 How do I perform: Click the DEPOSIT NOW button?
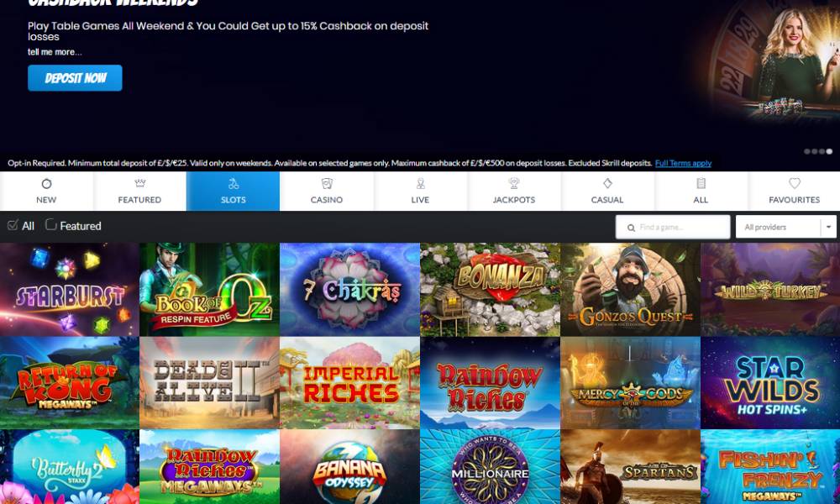click(x=75, y=78)
